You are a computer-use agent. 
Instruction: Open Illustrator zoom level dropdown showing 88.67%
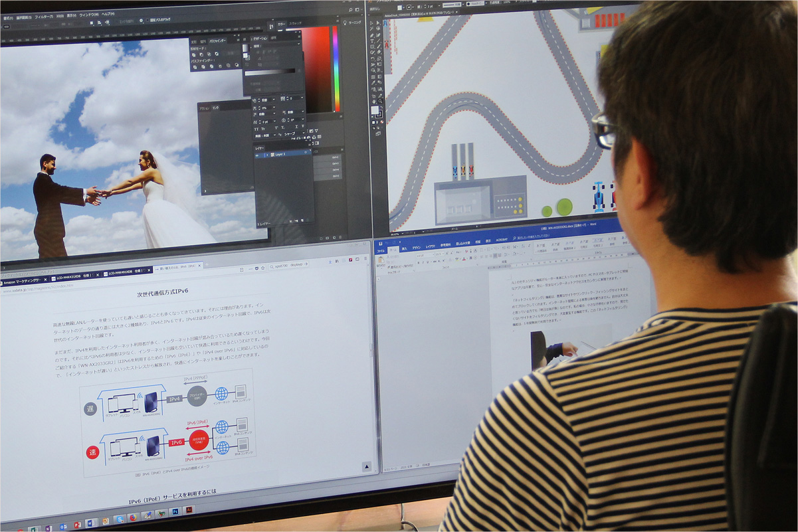[397, 234]
